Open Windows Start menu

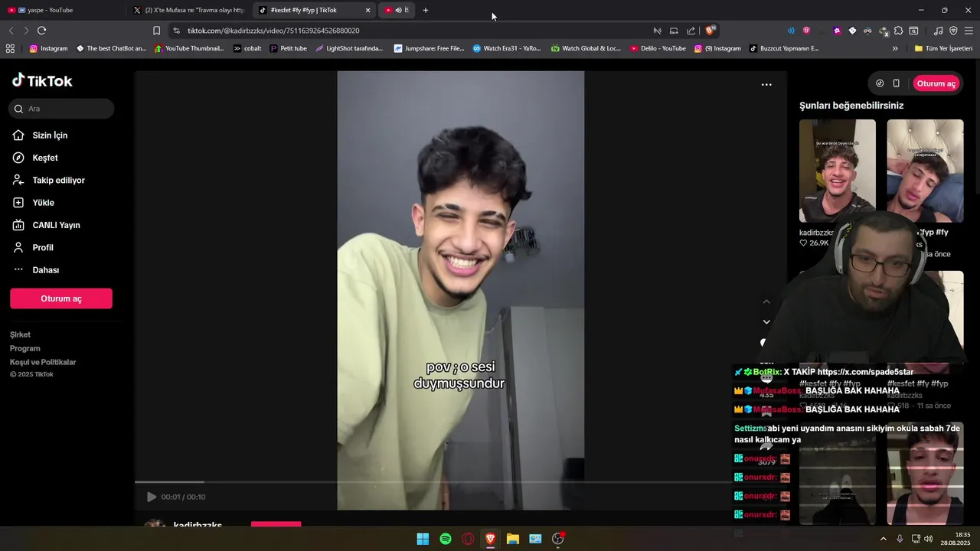tap(423, 539)
